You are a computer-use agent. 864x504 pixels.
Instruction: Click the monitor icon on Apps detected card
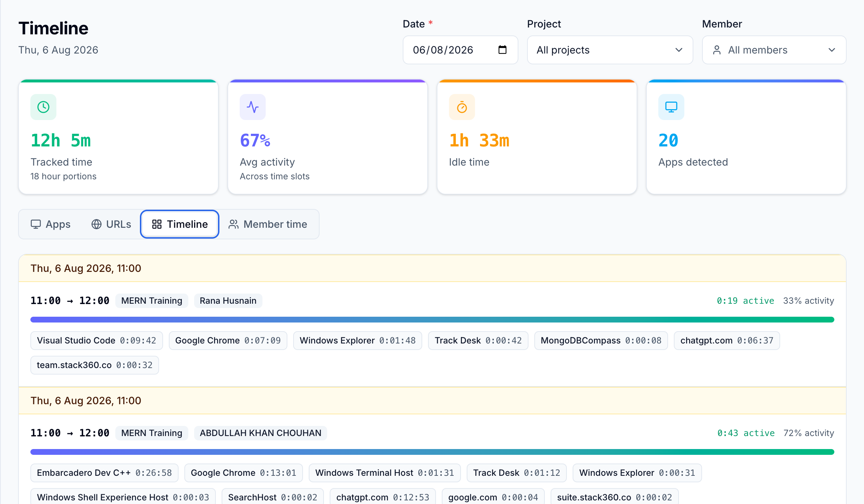[x=671, y=107]
